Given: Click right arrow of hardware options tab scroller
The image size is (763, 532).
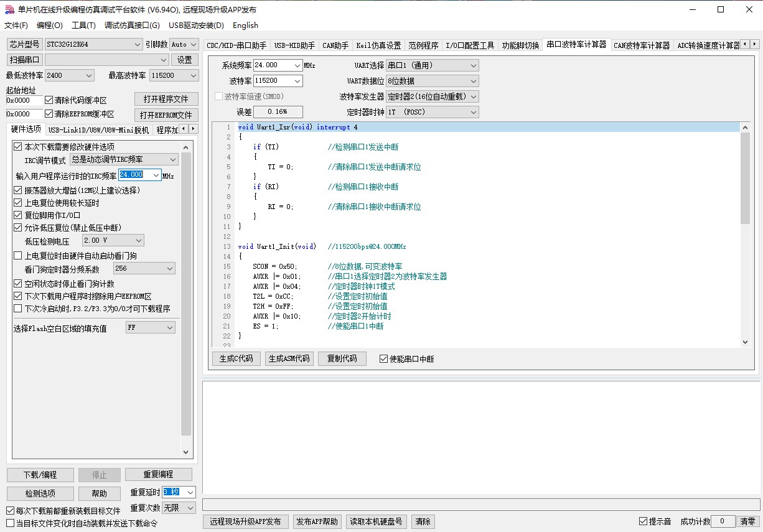Looking at the screenshot, I should coord(192,129).
